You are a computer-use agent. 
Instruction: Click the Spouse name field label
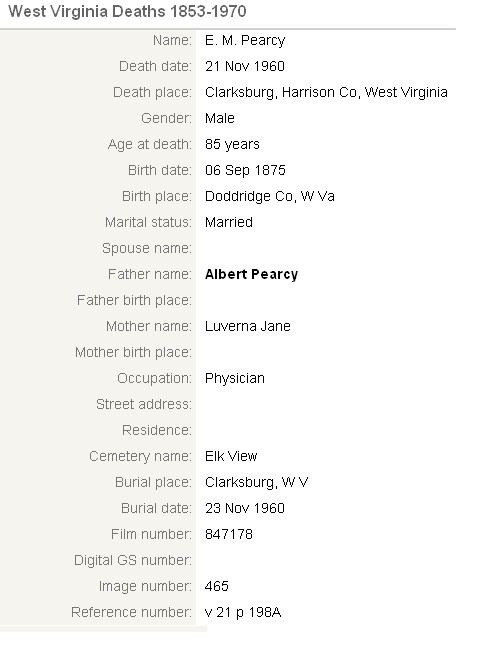pyautogui.click(x=147, y=248)
